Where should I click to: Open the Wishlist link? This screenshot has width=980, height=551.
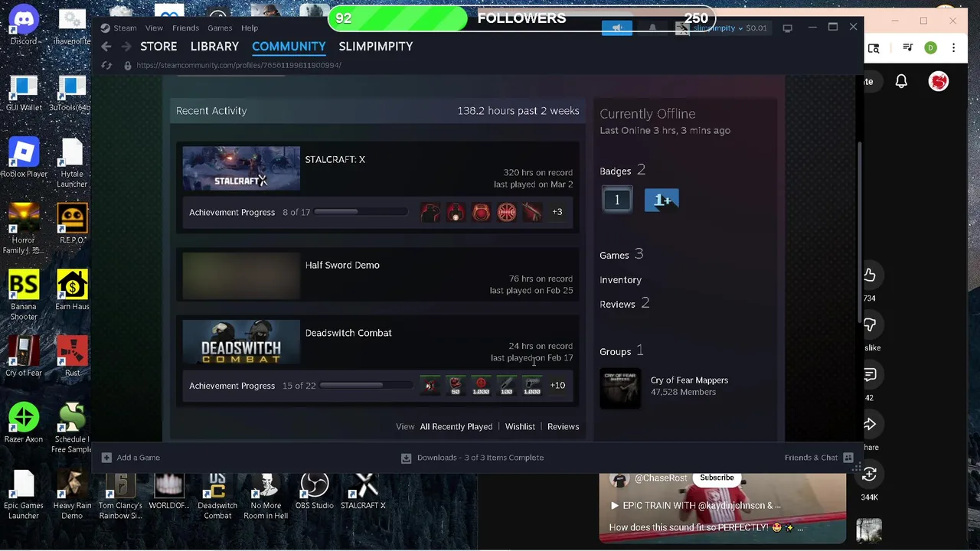pyautogui.click(x=520, y=427)
